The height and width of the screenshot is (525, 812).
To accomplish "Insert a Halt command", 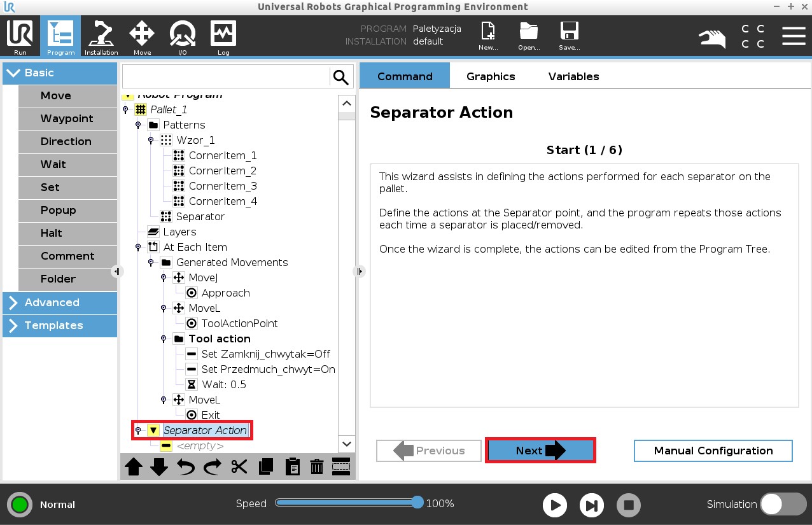I will [x=67, y=233].
